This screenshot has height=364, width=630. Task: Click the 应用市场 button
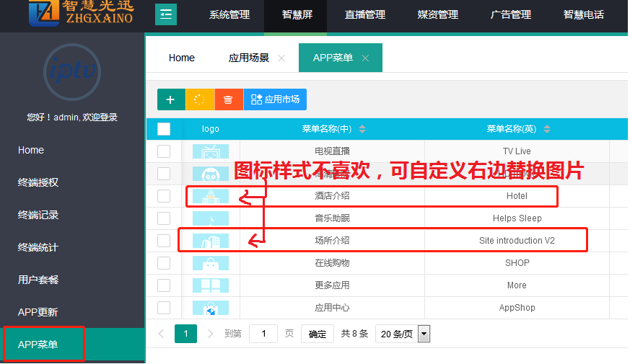point(275,99)
